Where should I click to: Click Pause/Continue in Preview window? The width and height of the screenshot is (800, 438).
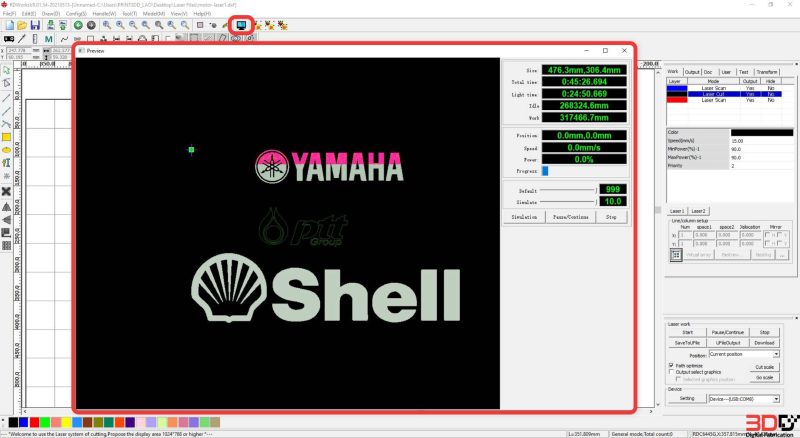(x=570, y=217)
